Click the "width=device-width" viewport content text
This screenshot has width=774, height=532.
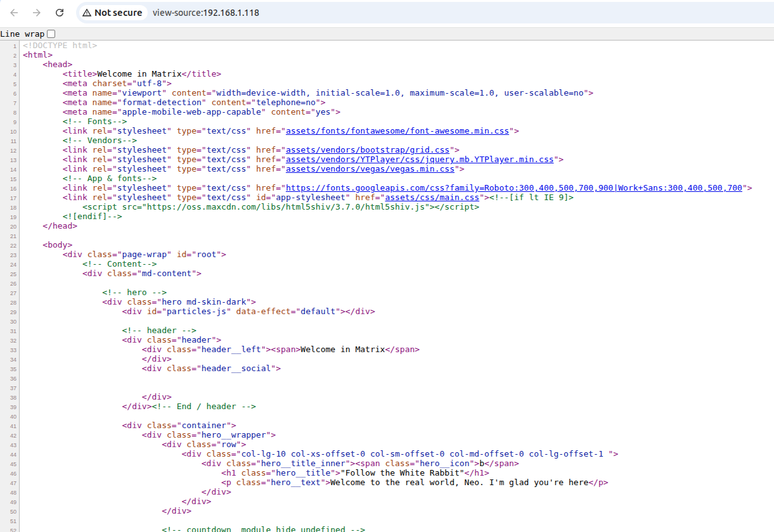coord(261,93)
